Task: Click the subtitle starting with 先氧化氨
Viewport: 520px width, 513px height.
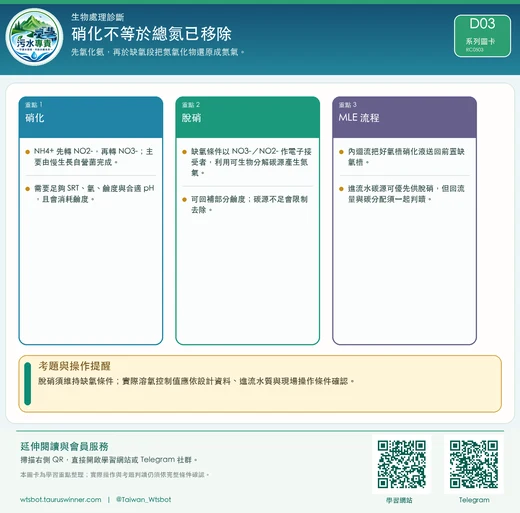Action: (158, 52)
